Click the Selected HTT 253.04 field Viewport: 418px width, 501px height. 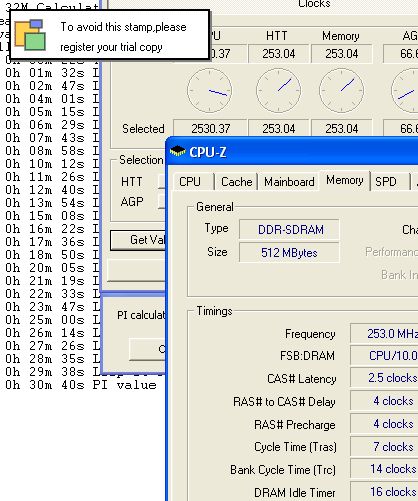(279, 129)
